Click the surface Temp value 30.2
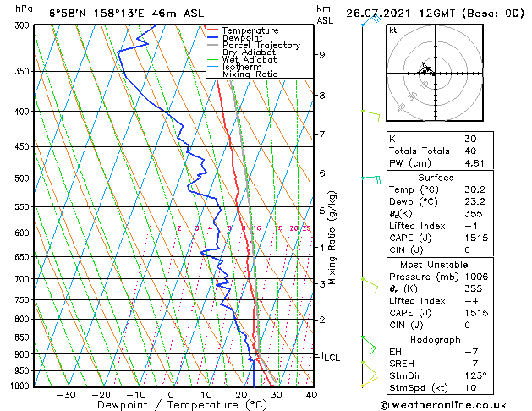Viewport: 532px width, 411px height. (x=474, y=189)
